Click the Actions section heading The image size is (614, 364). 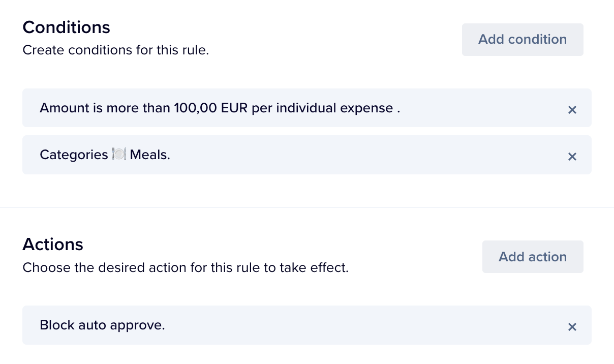coord(53,245)
